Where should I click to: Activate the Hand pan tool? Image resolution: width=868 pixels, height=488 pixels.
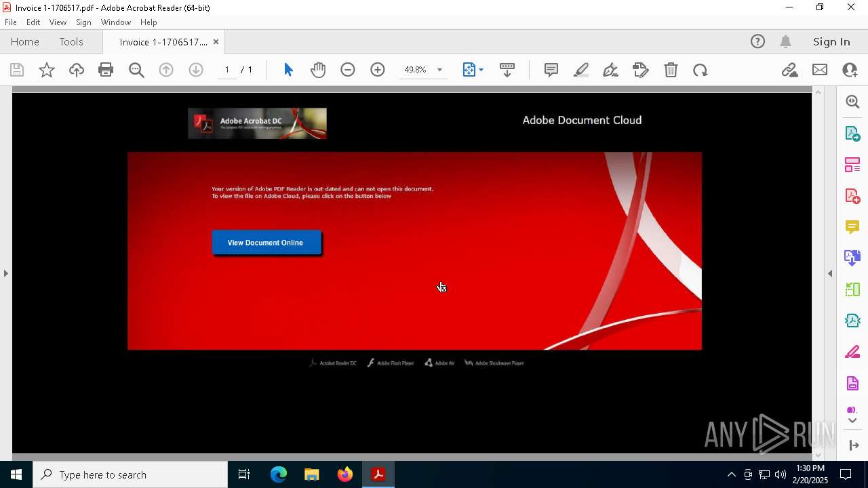[318, 70]
